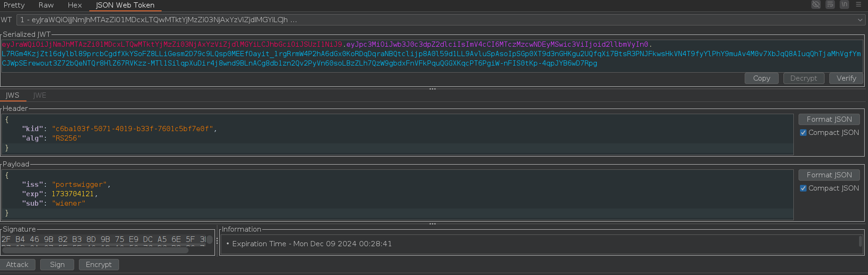Screen dimensions: 868x275
Task: Click Format JSON for the Header
Action: pos(829,119)
